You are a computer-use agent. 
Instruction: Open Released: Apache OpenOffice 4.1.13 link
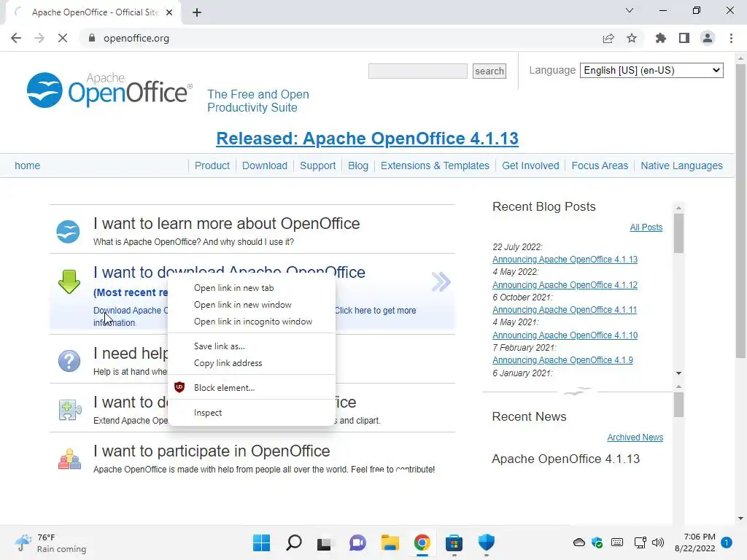click(x=368, y=138)
